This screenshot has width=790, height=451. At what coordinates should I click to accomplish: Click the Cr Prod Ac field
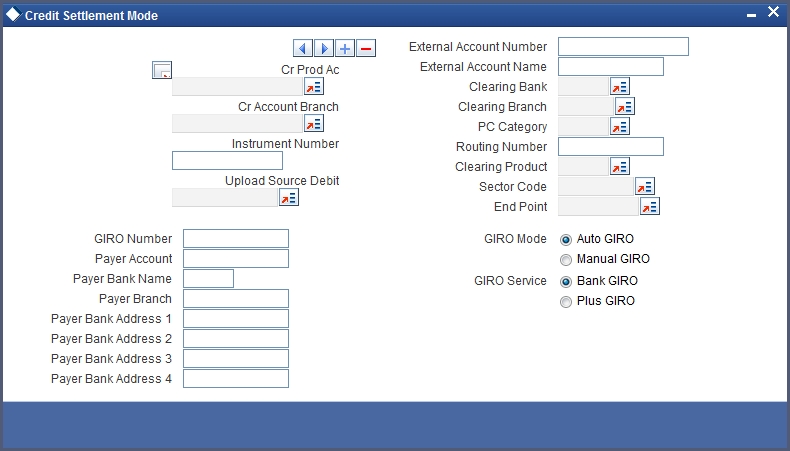point(237,87)
